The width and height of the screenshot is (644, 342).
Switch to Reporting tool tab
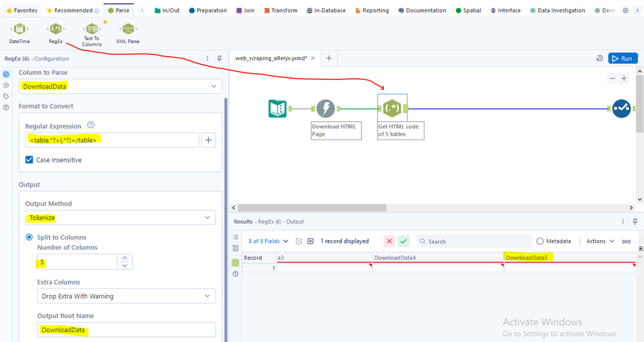tap(372, 10)
